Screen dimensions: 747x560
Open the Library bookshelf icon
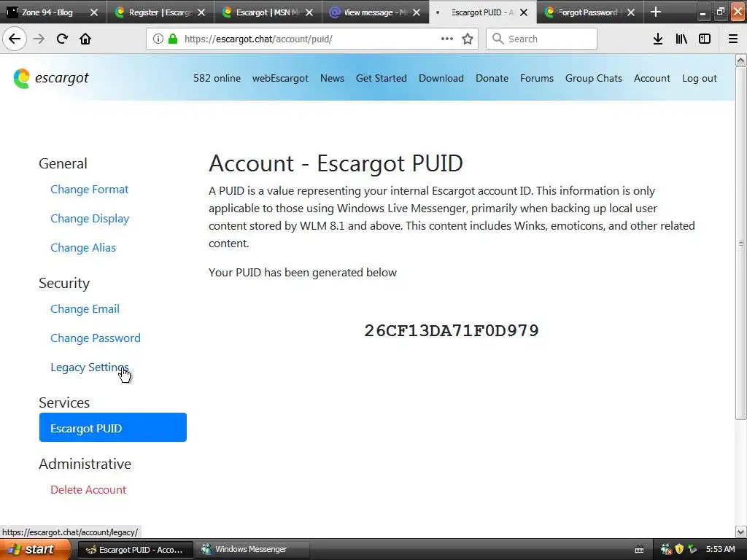(x=681, y=39)
